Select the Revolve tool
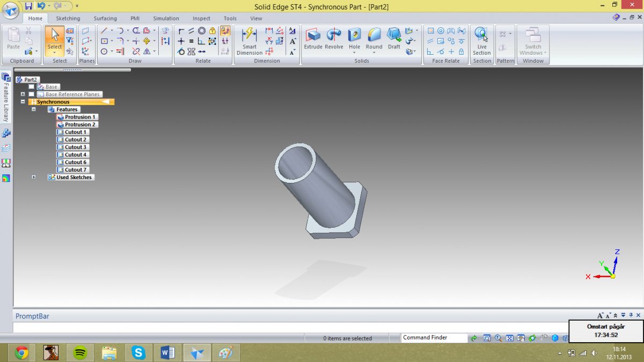The image size is (644, 362). [334, 39]
